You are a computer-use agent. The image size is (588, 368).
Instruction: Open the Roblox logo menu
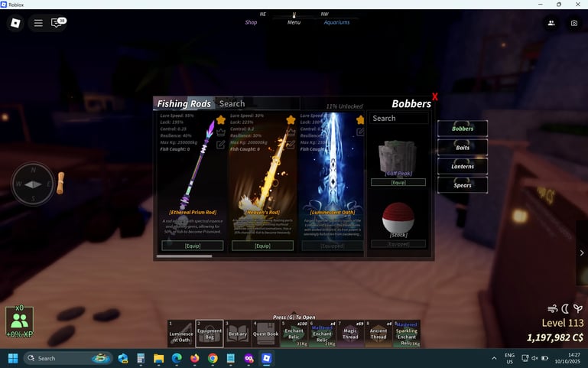pyautogui.click(x=15, y=23)
